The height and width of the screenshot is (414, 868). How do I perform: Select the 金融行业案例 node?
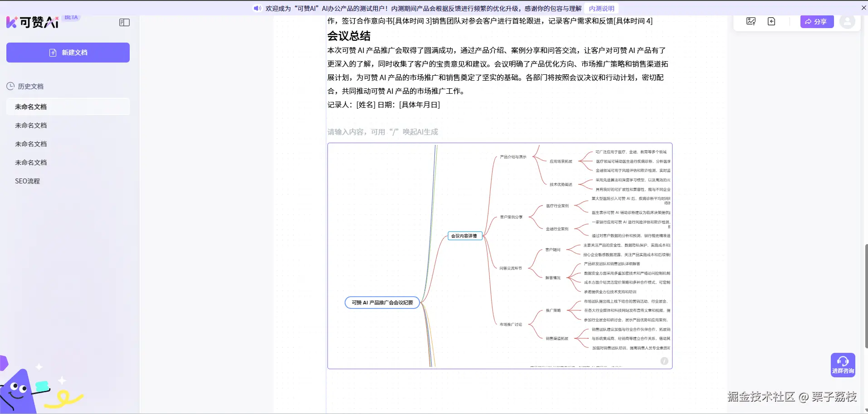pos(557,229)
